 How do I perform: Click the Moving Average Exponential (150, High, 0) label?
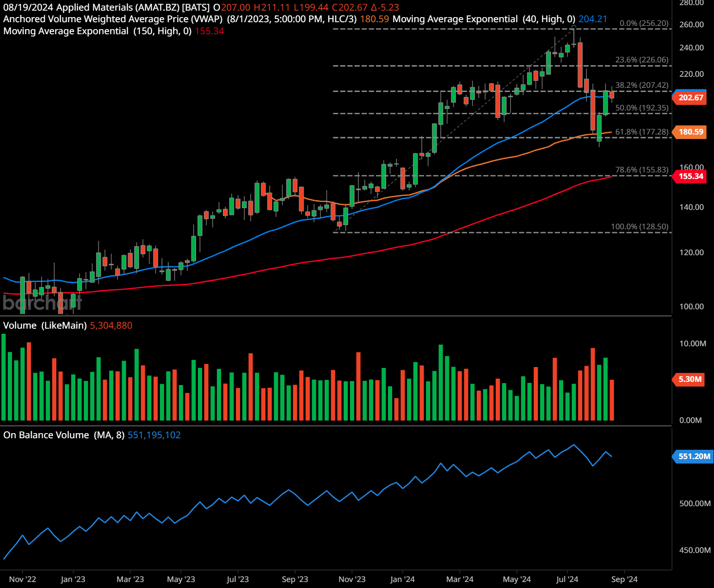coord(98,31)
